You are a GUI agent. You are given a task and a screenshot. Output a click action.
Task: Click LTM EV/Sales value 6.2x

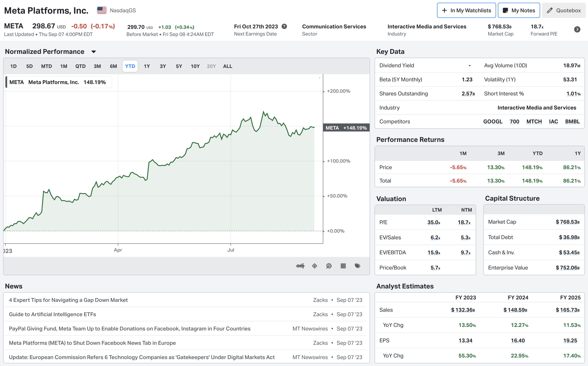[x=435, y=238]
